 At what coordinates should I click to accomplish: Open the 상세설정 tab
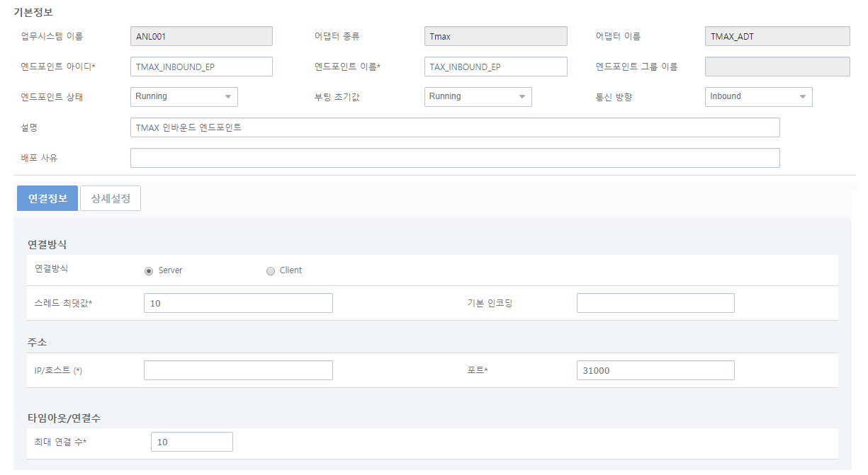[111, 198]
